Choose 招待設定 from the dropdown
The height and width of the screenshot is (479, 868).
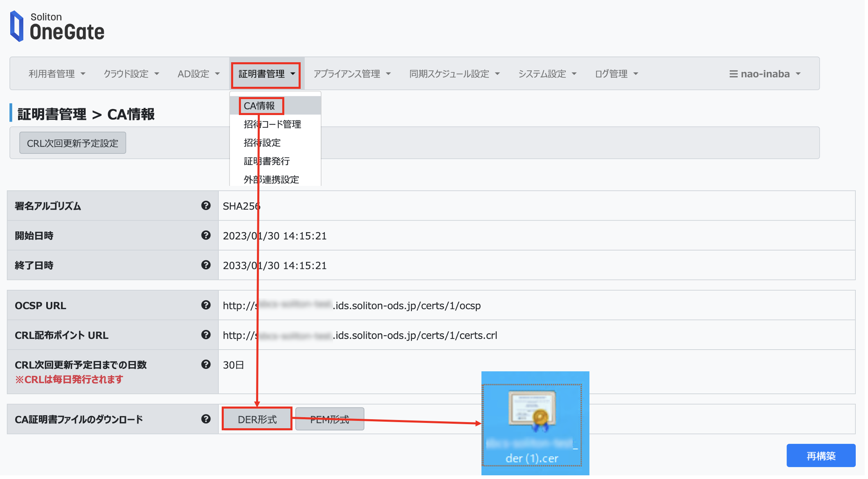coord(275,143)
